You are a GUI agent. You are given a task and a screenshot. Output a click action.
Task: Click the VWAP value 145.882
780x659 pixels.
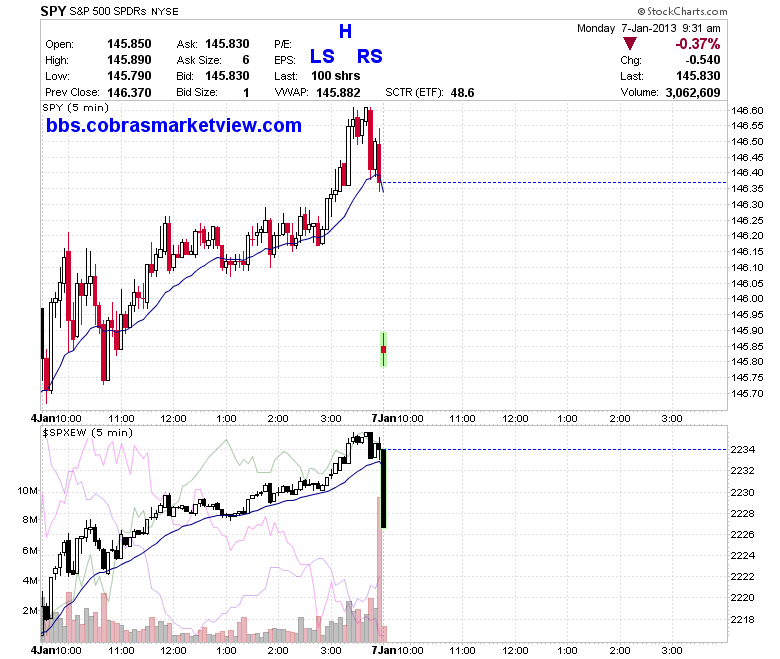tap(338, 92)
